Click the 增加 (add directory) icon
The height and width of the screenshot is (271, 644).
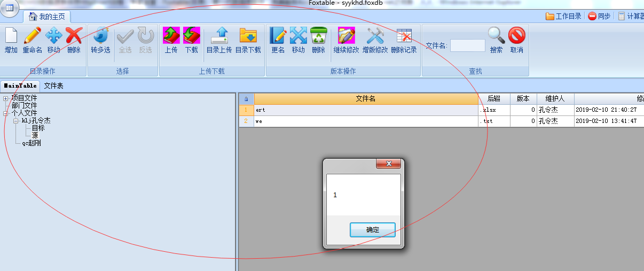(x=11, y=35)
